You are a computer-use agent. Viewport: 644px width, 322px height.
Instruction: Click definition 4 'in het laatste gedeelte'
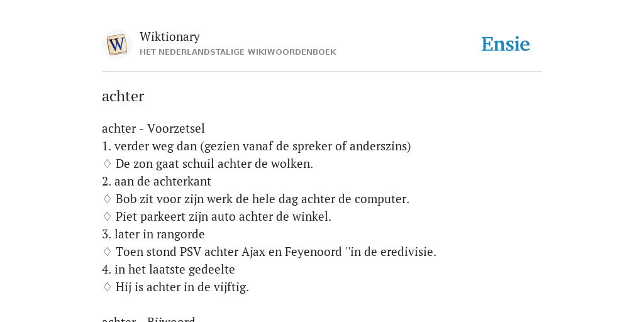(169, 269)
